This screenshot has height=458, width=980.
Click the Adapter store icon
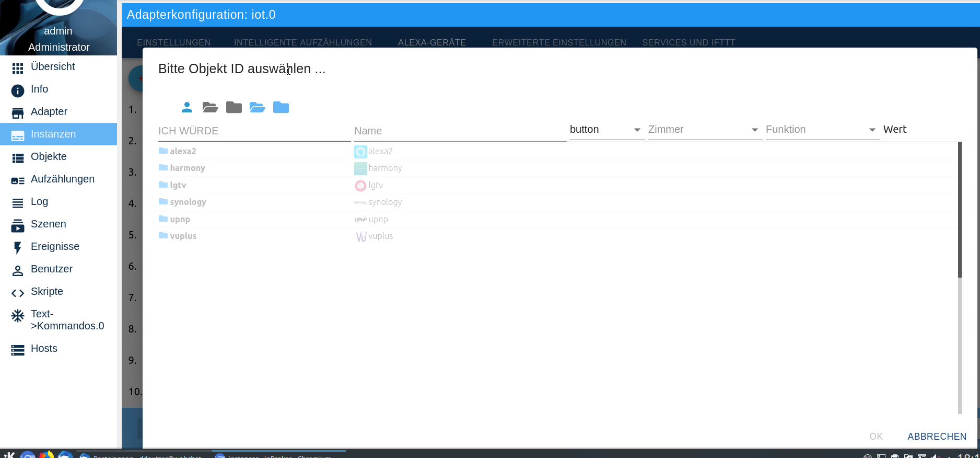coord(18,113)
